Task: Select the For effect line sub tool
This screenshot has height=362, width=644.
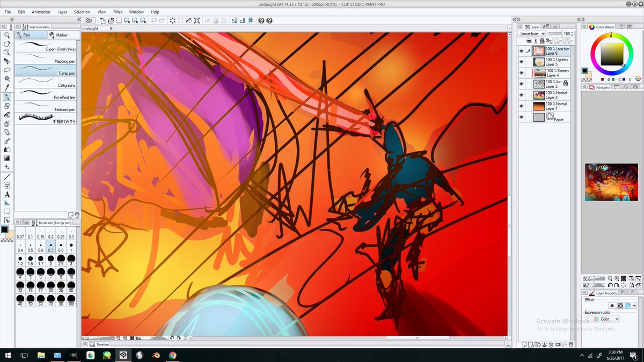Action: (46, 94)
